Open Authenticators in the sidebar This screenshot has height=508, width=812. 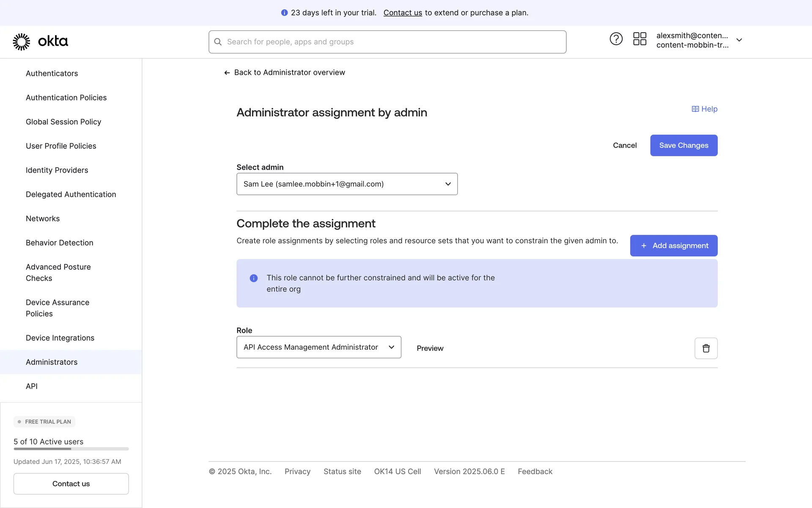52,73
